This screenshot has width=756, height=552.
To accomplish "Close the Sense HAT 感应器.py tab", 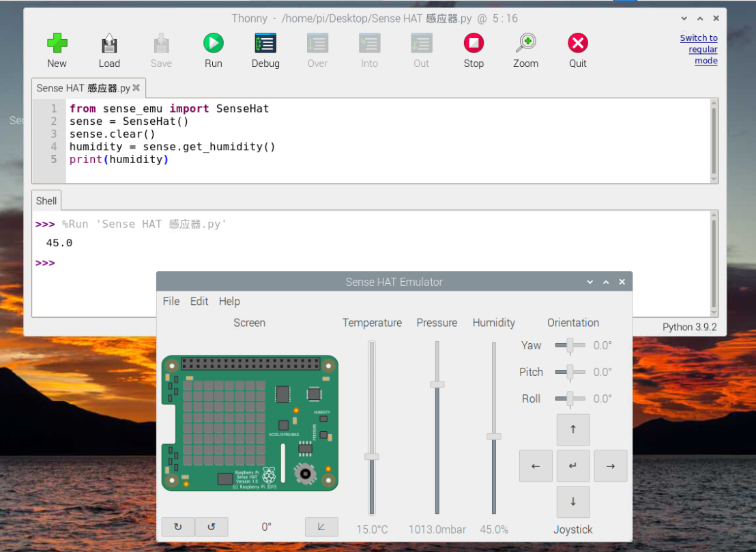I will point(136,88).
